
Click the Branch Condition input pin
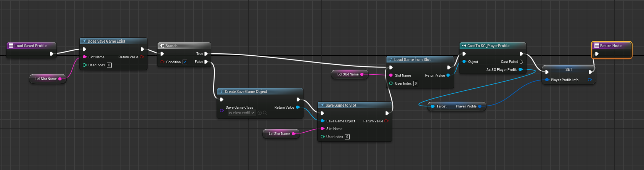(x=162, y=62)
